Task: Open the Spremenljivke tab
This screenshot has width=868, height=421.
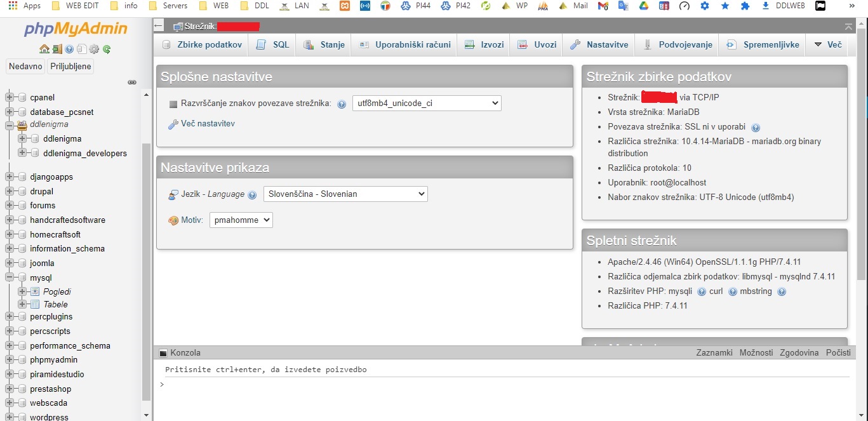Action: pos(763,44)
